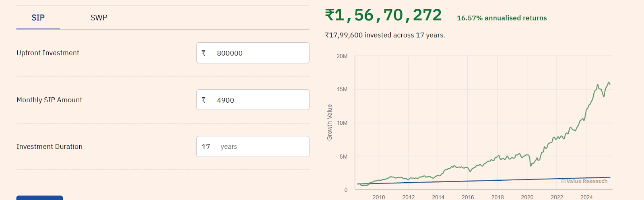Image resolution: width=644 pixels, height=200 pixels.
Task: Click the blue invested amount line
Action: coord(483,181)
